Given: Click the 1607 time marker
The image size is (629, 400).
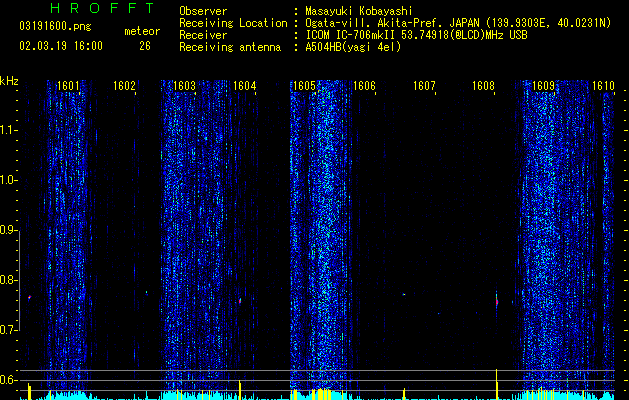Looking at the screenshot, I should tap(424, 86).
